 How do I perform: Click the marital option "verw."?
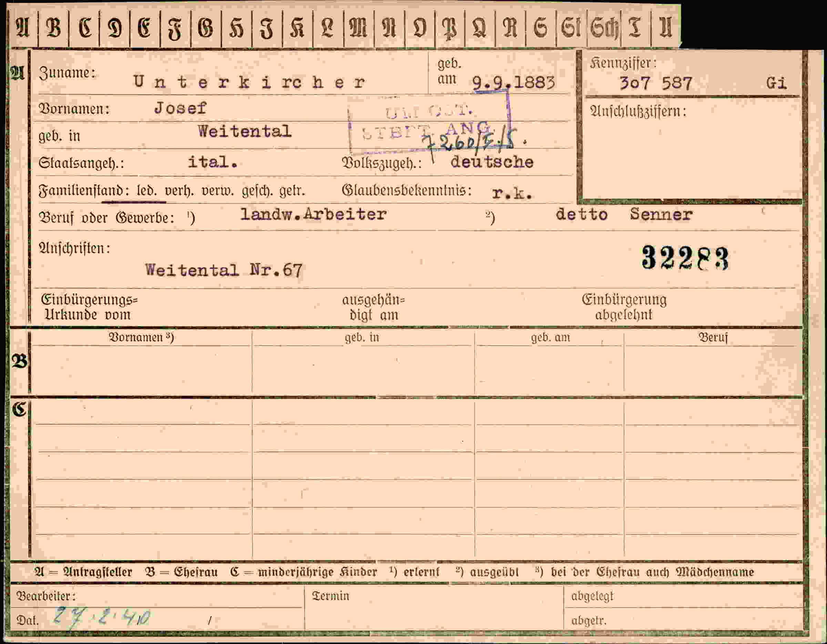coord(218,190)
